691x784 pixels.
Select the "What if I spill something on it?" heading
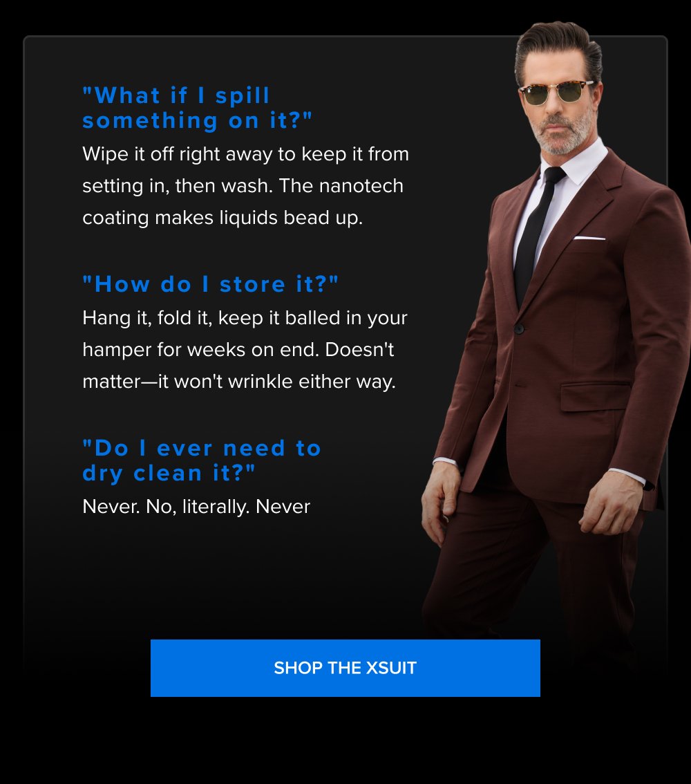(198, 108)
